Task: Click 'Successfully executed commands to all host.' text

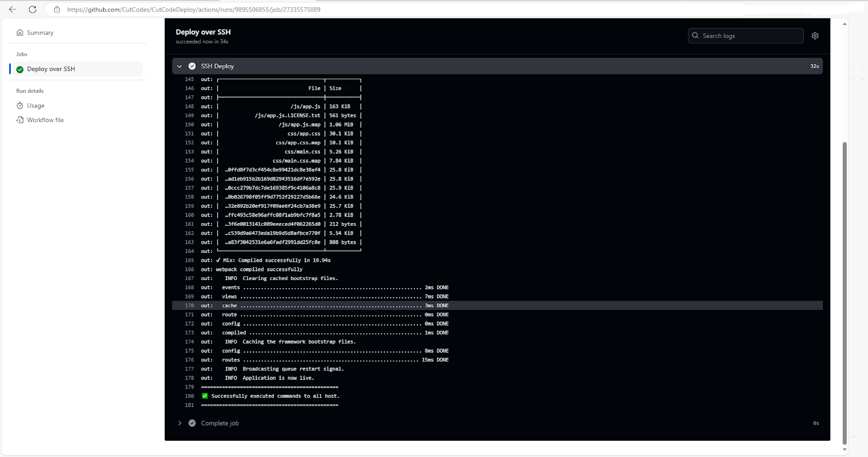Action: pos(276,396)
